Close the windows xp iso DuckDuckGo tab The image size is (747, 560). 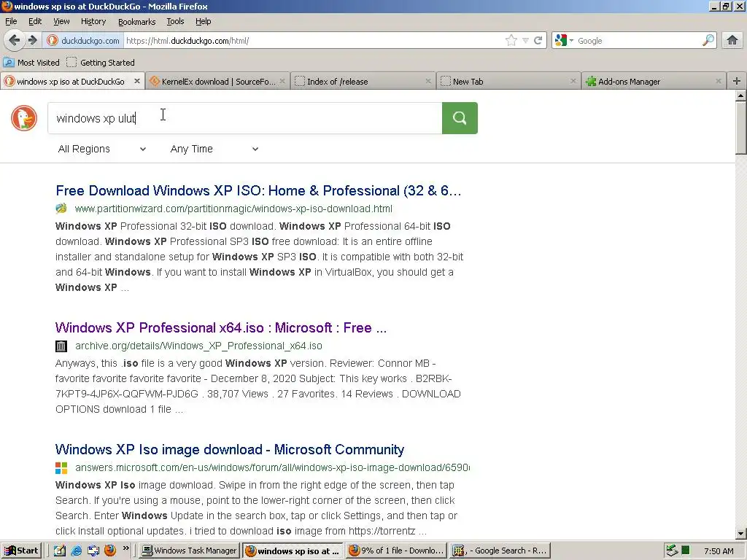136,81
